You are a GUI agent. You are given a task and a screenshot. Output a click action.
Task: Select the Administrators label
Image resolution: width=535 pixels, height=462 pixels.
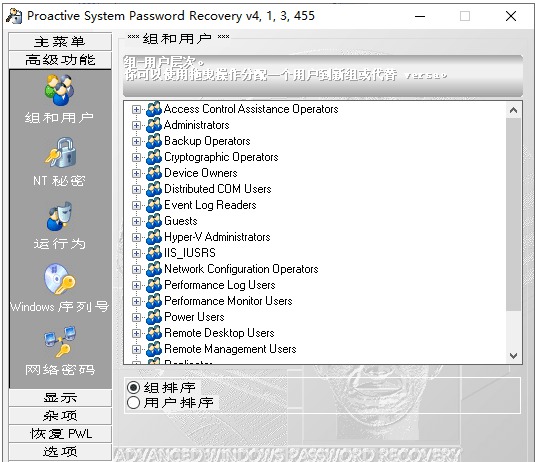pos(197,125)
